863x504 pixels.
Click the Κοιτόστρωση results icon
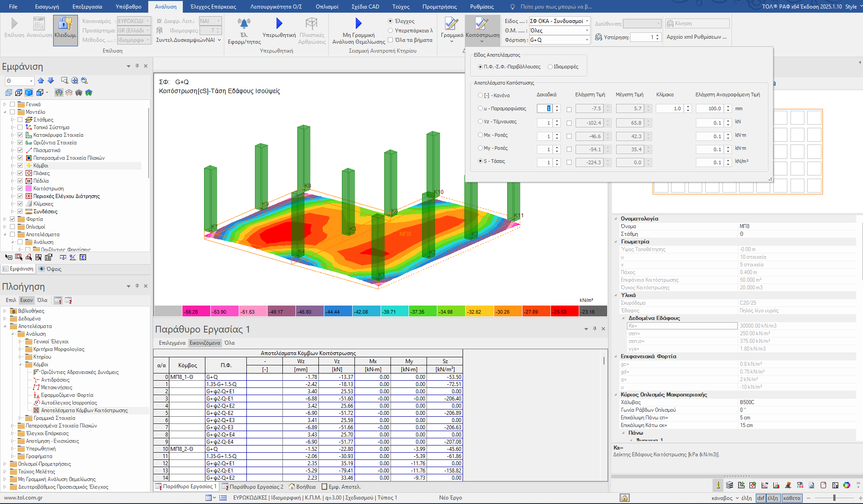pyautogui.click(x=482, y=24)
